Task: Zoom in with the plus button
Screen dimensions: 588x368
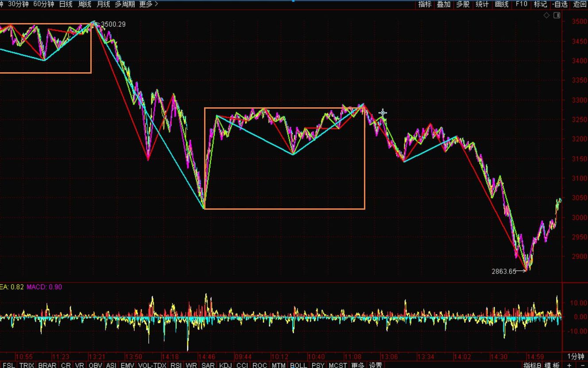Action: (x=569, y=365)
